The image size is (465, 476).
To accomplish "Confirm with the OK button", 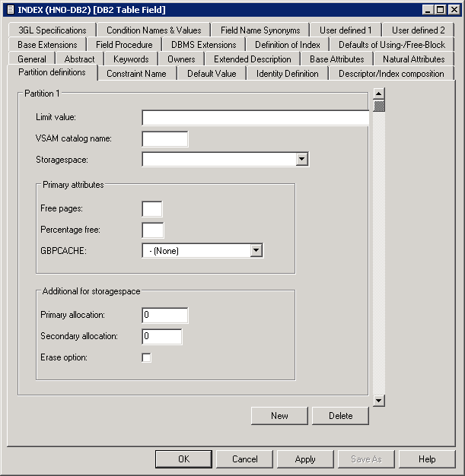I will [x=183, y=459].
